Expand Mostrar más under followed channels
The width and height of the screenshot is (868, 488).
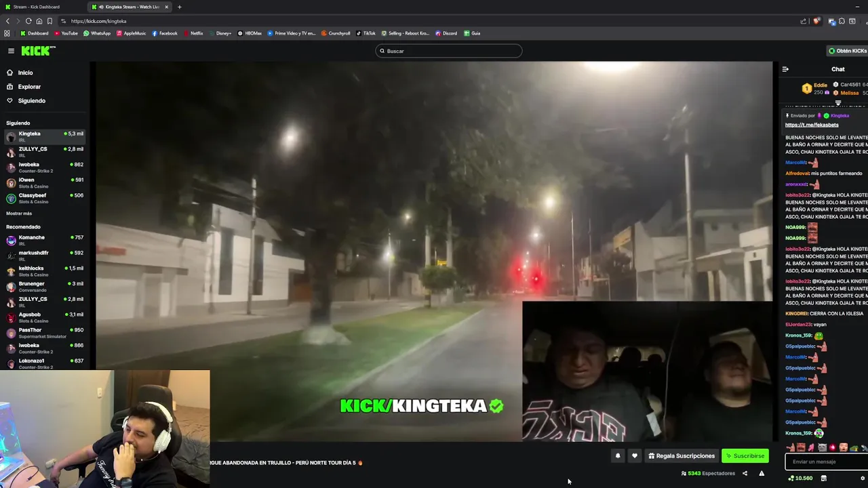pos(19,213)
